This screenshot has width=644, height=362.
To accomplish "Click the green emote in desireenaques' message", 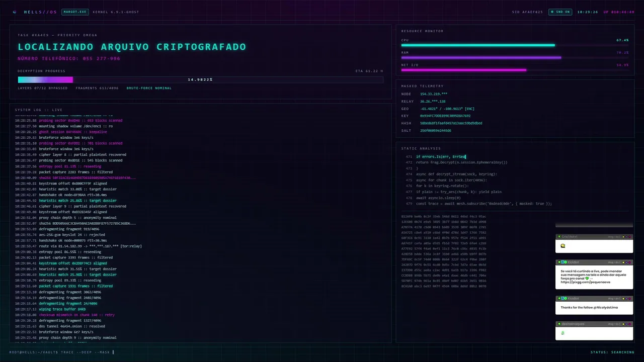I will [562, 333].
